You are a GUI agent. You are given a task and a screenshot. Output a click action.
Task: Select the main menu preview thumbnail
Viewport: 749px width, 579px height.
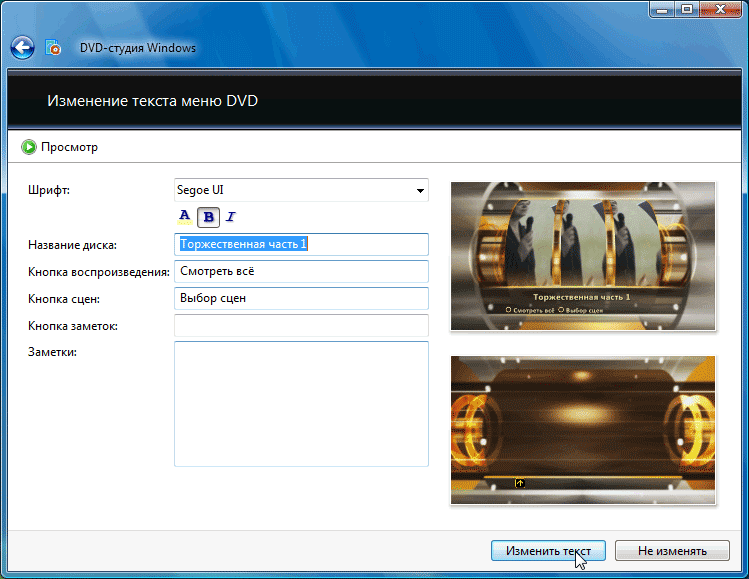pos(583,256)
